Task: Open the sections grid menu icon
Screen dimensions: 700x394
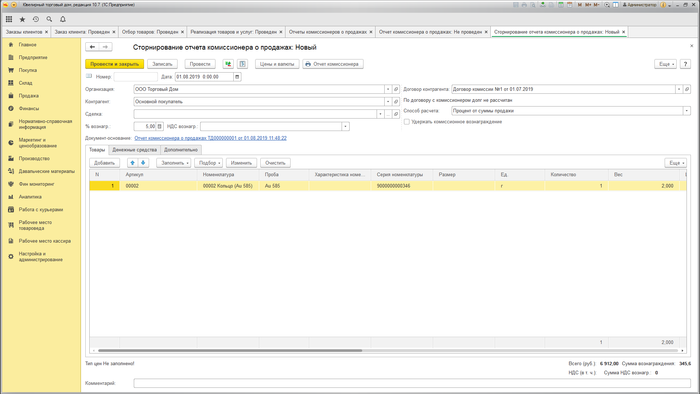Action: pyautogui.click(x=9, y=19)
